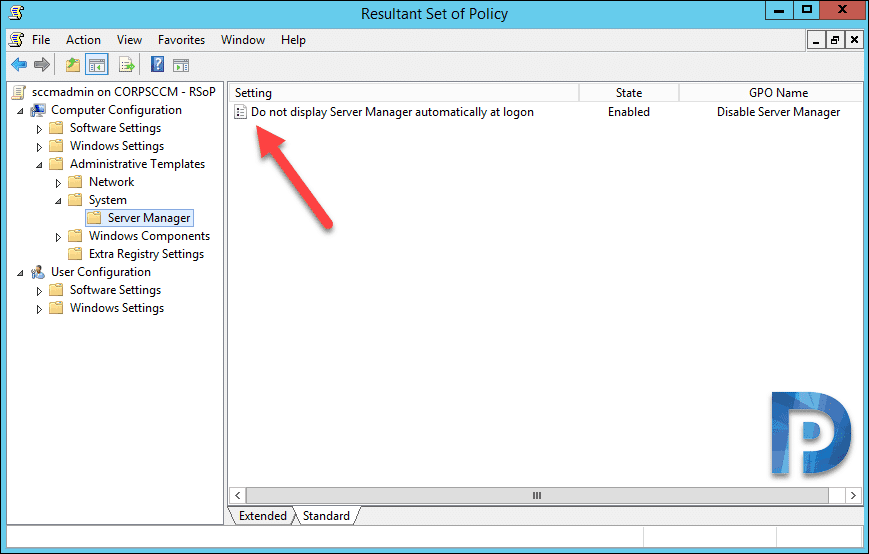Click the RSoP root node scroll icon
869x554 pixels.
pyautogui.click(x=19, y=92)
